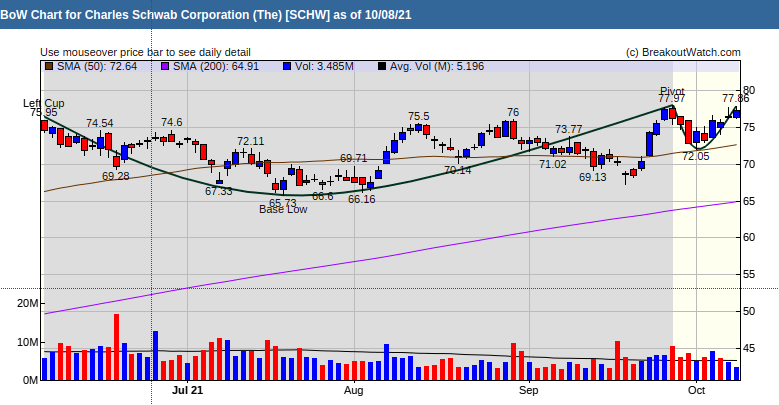Viewport: 779px width, 405px height.
Task: Click the 75.95 price label
Action: tap(44, 113)
